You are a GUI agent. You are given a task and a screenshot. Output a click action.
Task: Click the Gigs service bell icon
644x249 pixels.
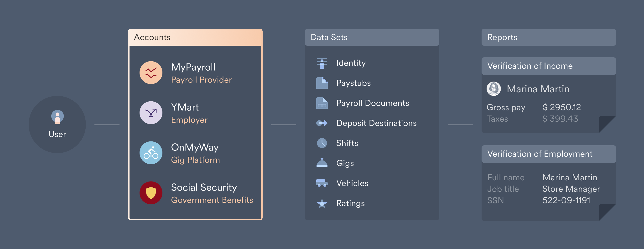pos(322,162)
